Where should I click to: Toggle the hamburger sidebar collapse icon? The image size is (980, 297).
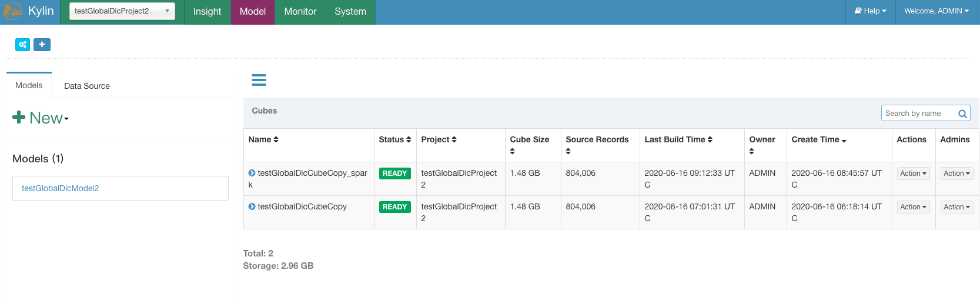click(259, 80)
